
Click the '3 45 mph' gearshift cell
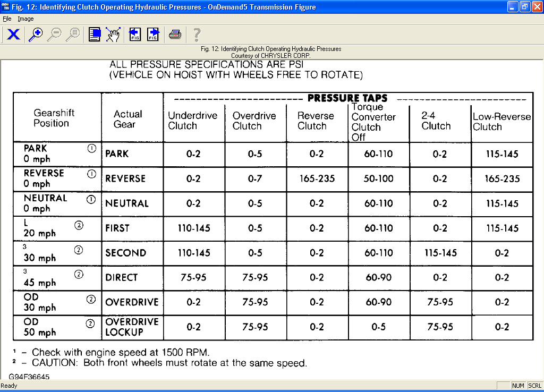(57, 278)
